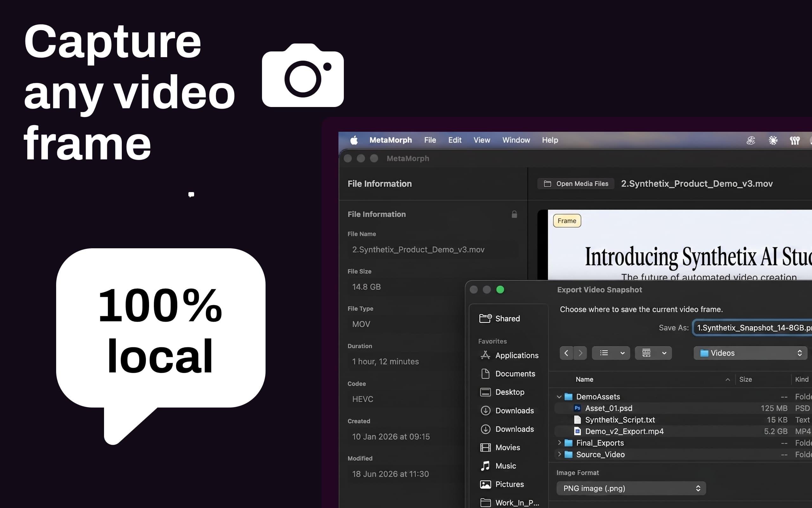
Task: Open the MetaMorph app menu
Action: [x=390, y=140]
